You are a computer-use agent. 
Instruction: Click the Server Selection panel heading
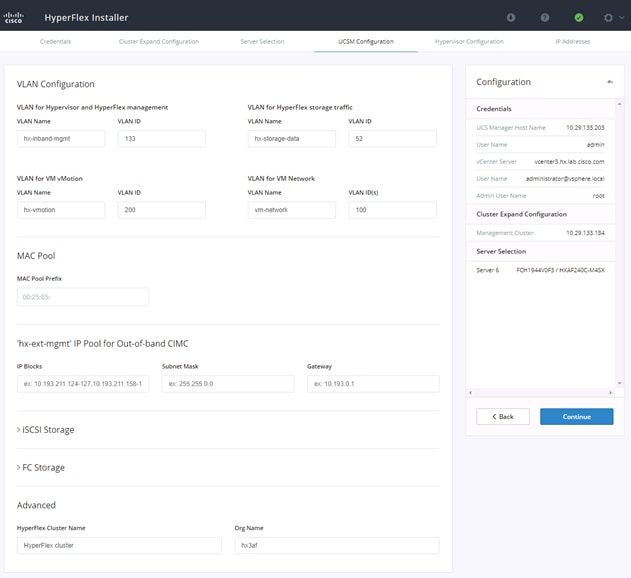click(x=501, y=251)
